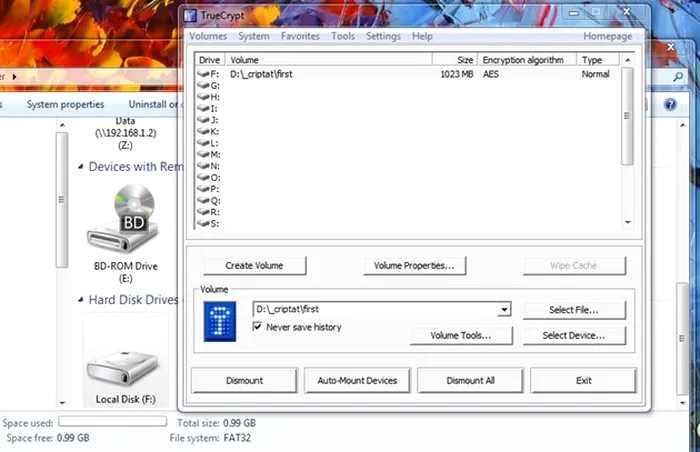The height and width of the screenshot is (452, 700).
Task: Click the 1023 MB size cell
Action: [x=457, y=74]
